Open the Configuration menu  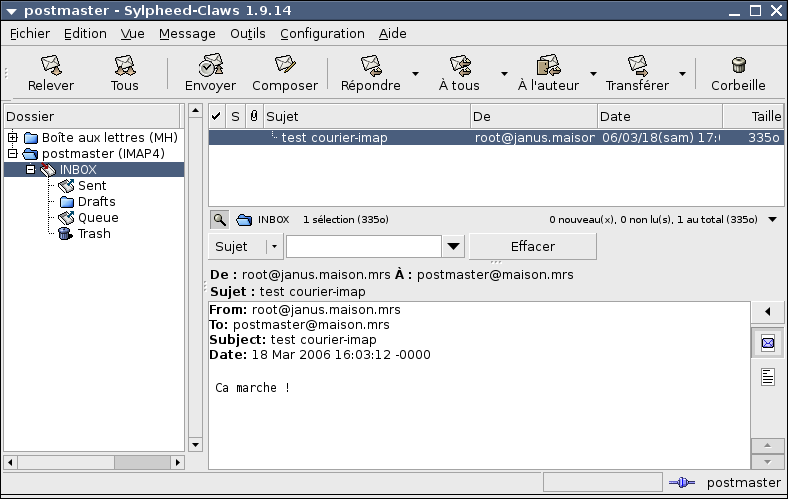(322, 34)
